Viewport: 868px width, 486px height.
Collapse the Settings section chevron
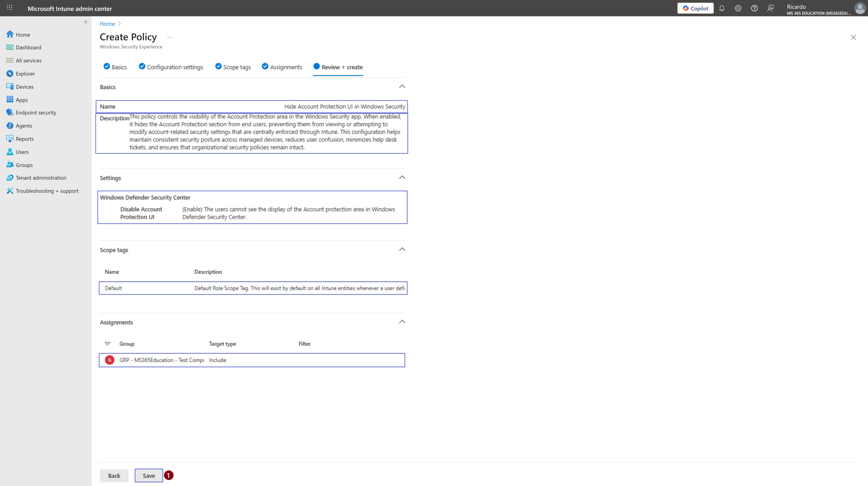tap(402, 177)
